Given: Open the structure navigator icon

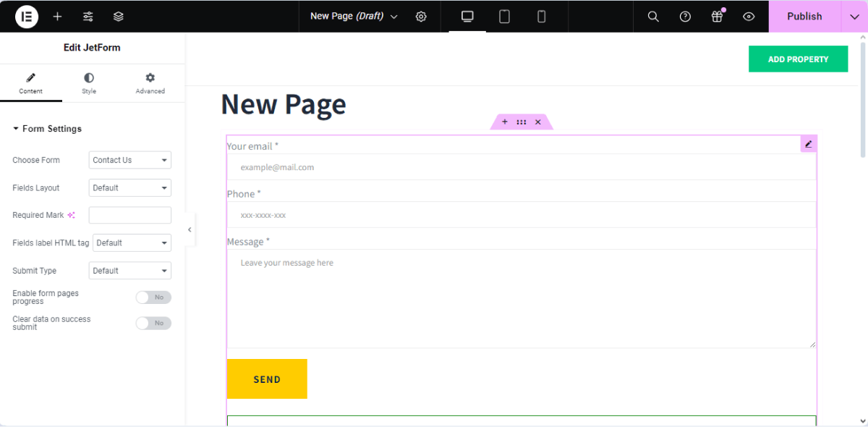Looking at the screenshot, I should [x=118, y=16].
